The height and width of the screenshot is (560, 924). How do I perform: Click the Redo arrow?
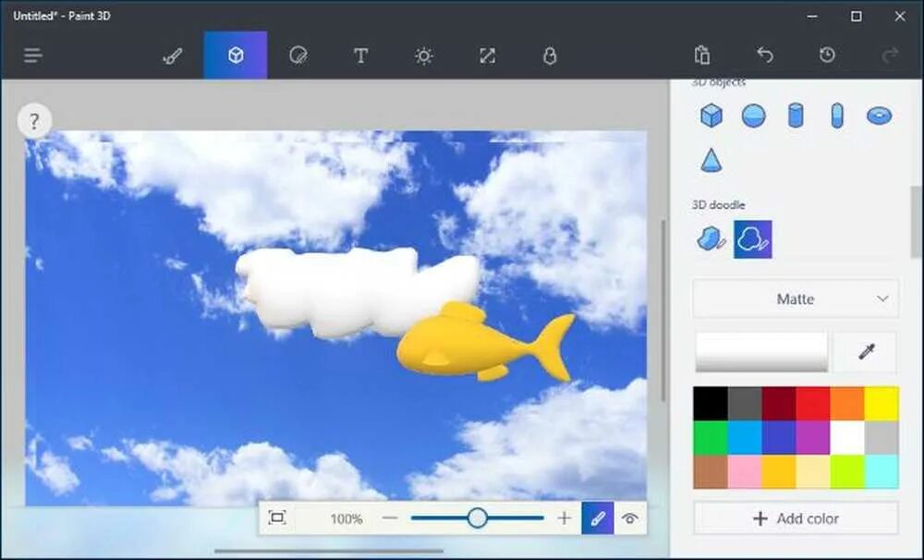click(x=890, y=55)
